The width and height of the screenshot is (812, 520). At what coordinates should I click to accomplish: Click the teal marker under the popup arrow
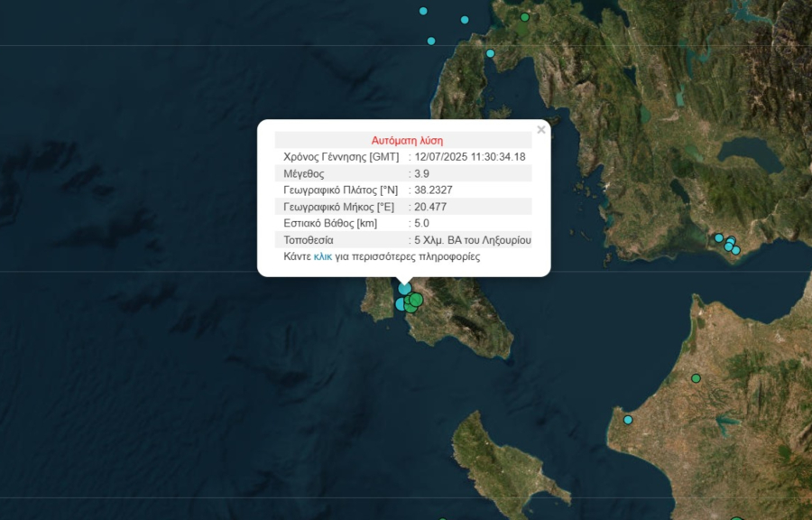pos(404,288)
